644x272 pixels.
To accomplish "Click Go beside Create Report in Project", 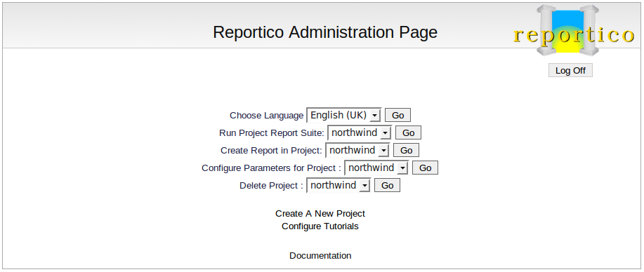I will pyautogui.click(x=406, y=150).
